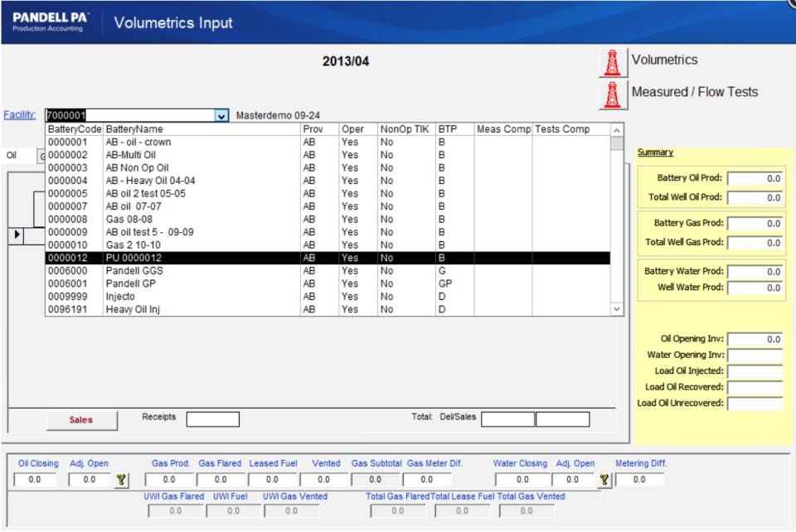Screen dimensions: 796x532
Task: Click the Oil Closing input field
Action: [x=35, y=480]
